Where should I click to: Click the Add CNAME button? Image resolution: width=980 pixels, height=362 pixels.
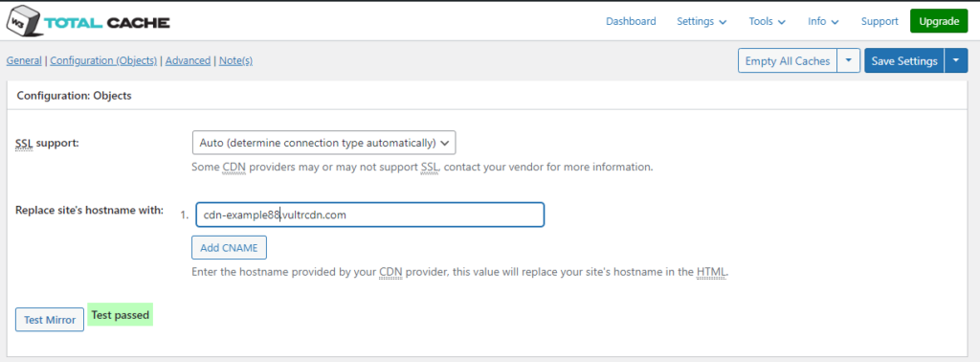(230, 247)
